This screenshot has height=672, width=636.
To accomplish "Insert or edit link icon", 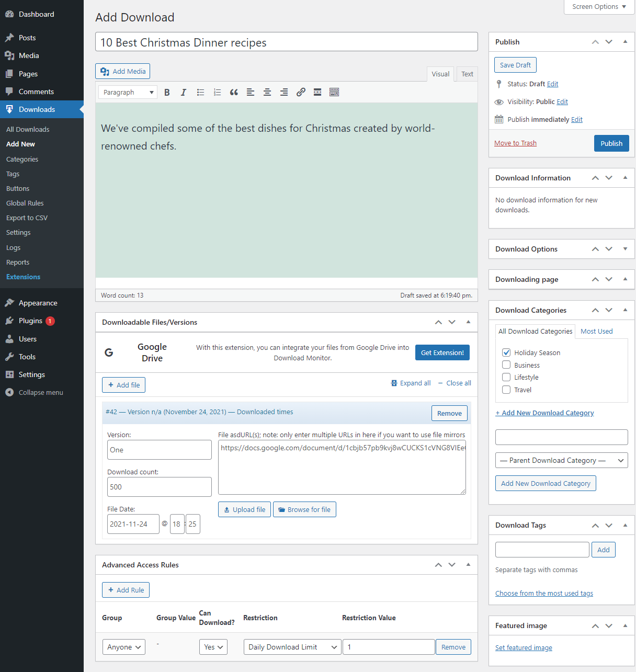I will 301,93.
